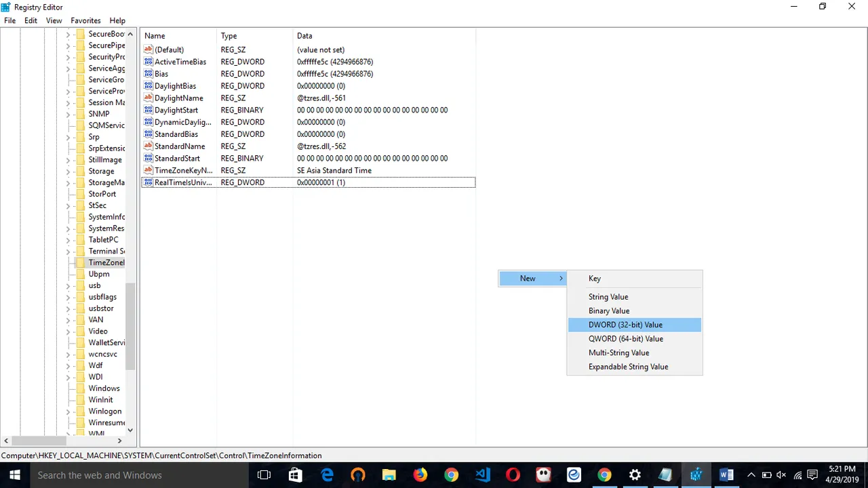Open the Edit menu
Image resolution: width=868 pixels, height=488 pixels.
[31, 20]
